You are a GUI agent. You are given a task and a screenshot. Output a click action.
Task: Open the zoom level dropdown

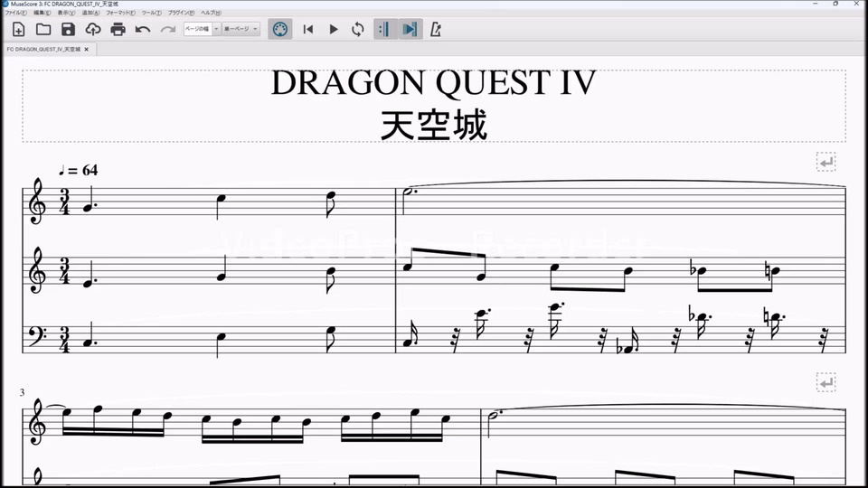point(202,29)
